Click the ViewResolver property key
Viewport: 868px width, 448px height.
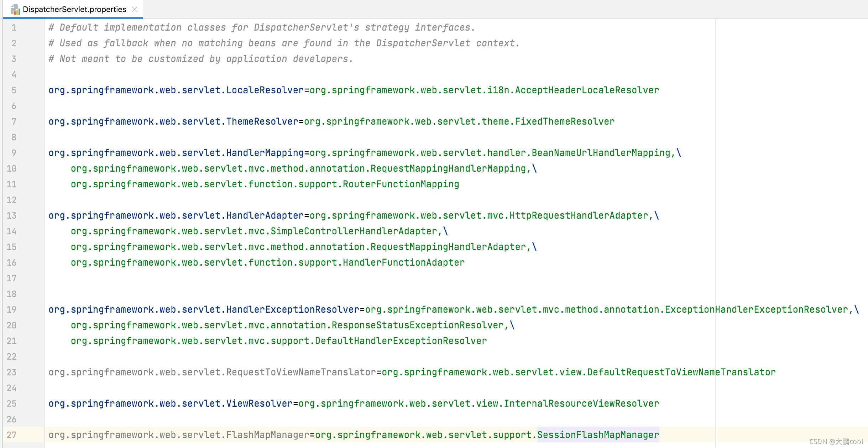pos(171,404)
